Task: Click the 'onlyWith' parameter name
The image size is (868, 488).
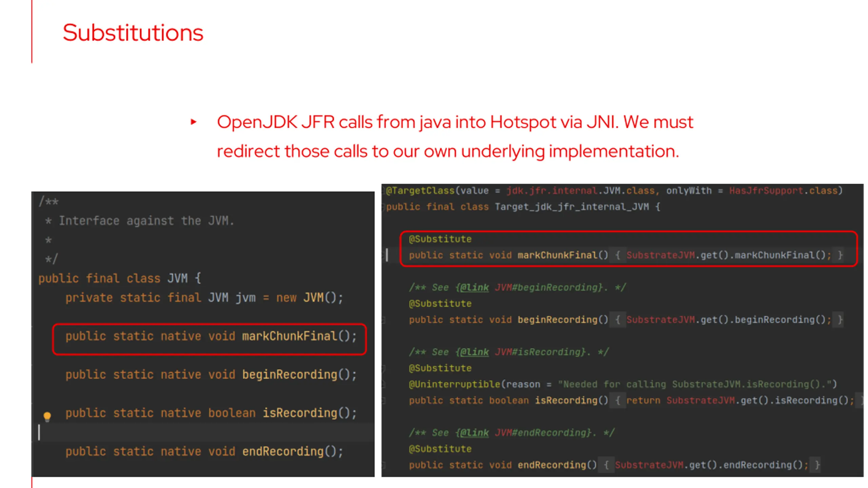Action: click(x=689, y=191)
